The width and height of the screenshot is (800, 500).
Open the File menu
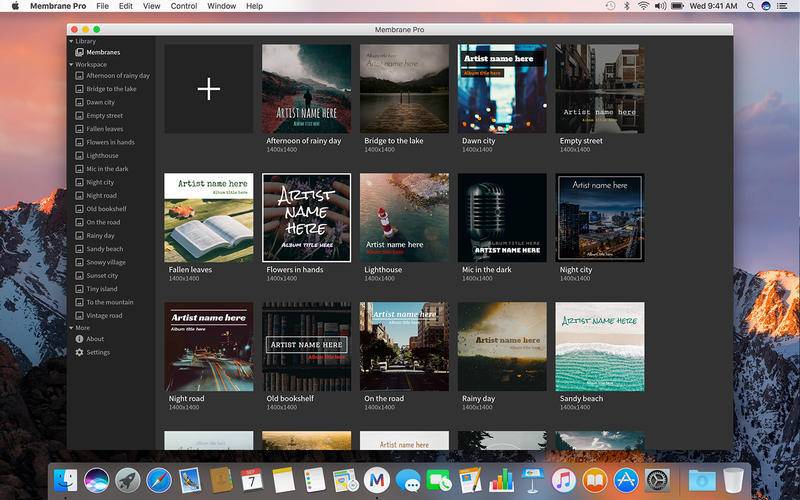click(x=102, y=6)
